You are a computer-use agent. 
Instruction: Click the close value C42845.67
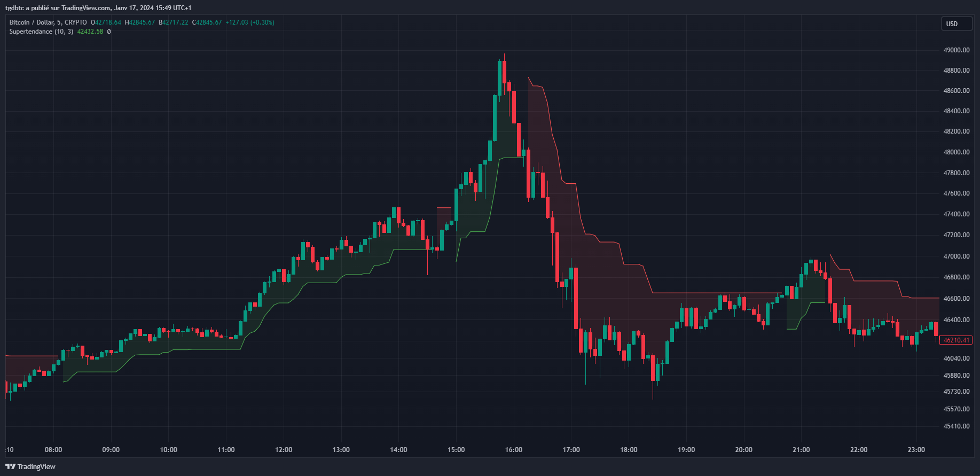coord(207,22)
